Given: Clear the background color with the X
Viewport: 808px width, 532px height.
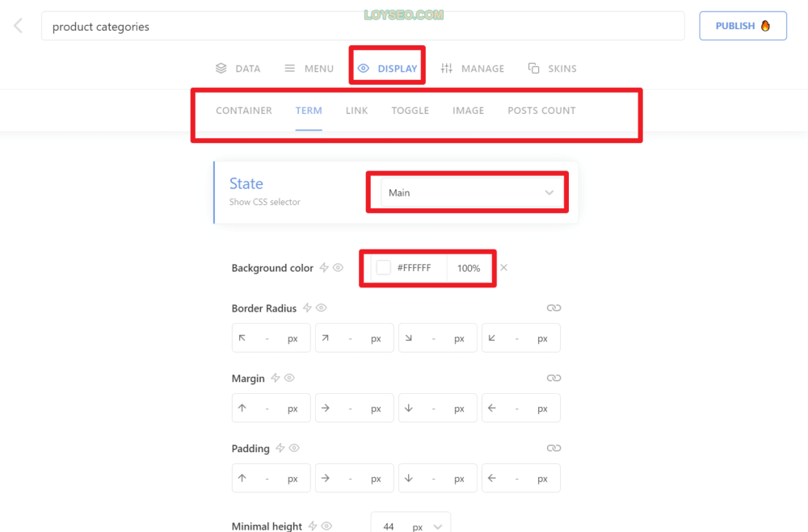Looking at the screenshot, I should [x=504, y=267].
